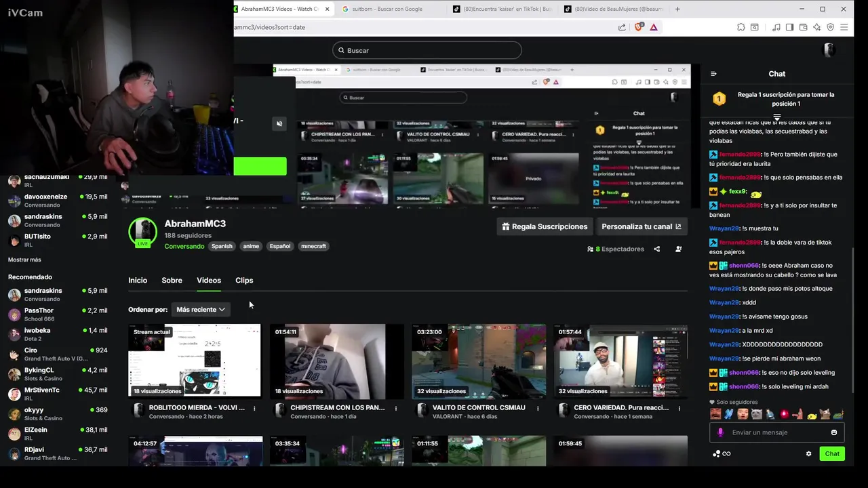The height and width of the screenshot is (488, 868).
Task: Open the Sobre channel tab
Action: tap(172, 281)
